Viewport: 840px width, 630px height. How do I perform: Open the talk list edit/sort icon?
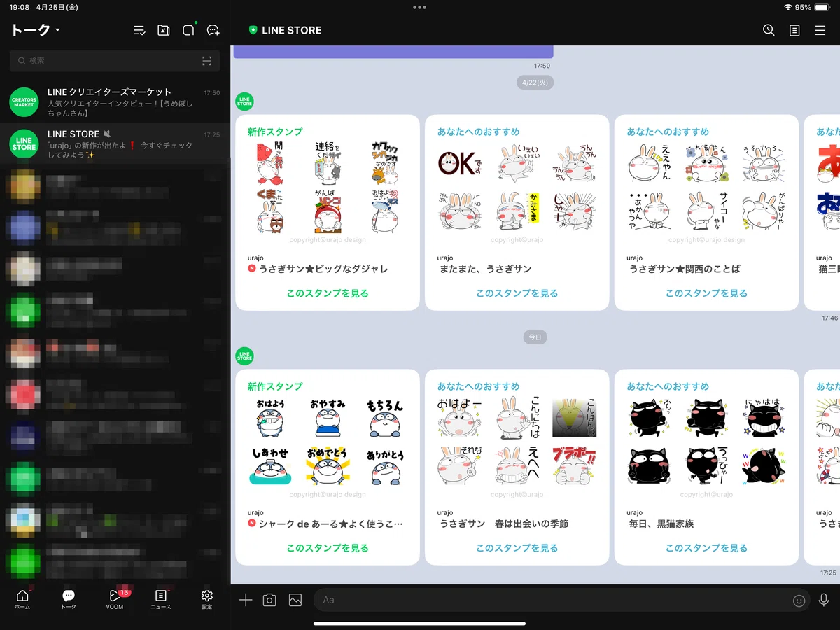pyautogui.click(x=139, y=30)
